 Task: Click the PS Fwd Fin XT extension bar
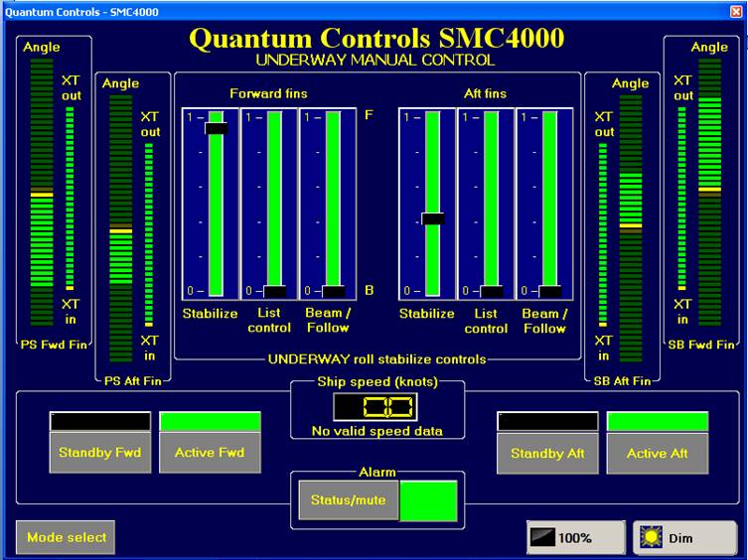[x=70, y=199]
